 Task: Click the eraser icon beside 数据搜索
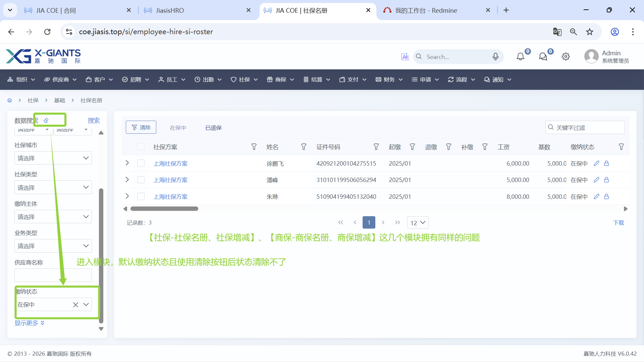[46, 120]
